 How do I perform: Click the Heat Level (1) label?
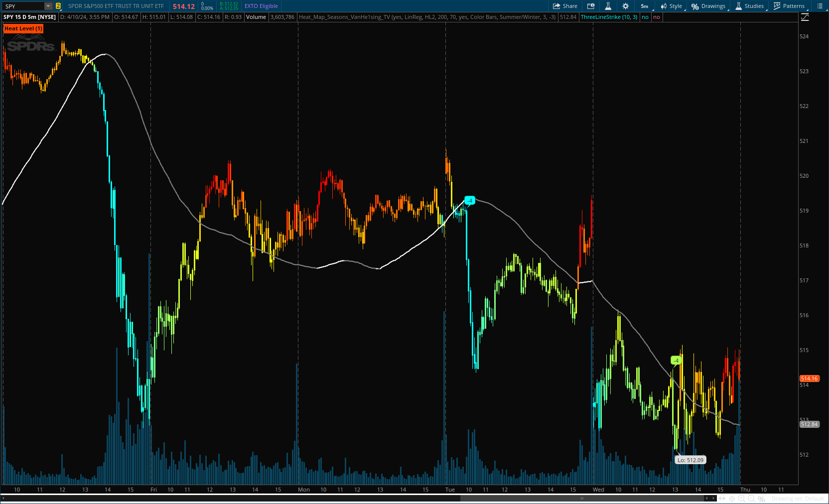click(23, 28)
